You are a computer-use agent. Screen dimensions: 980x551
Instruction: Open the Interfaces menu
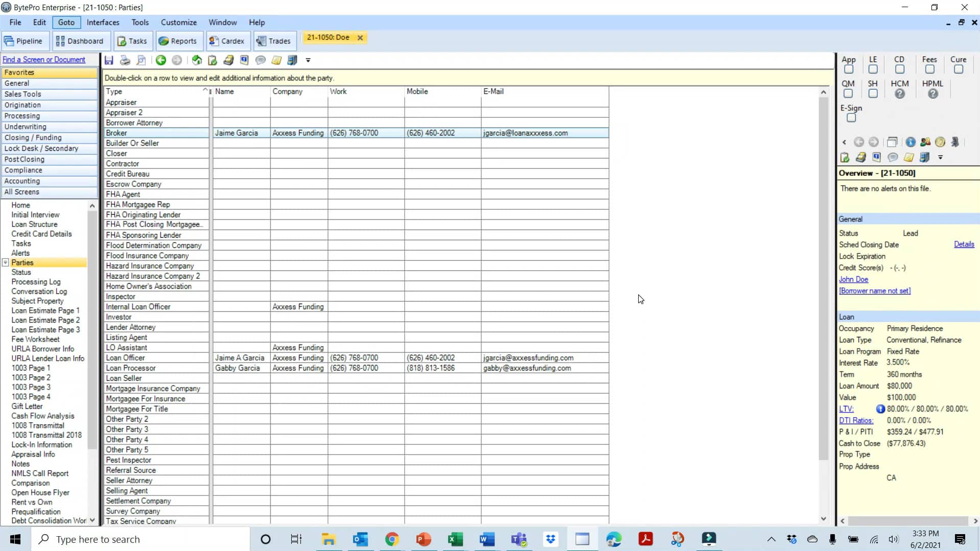tap(103, 22)
